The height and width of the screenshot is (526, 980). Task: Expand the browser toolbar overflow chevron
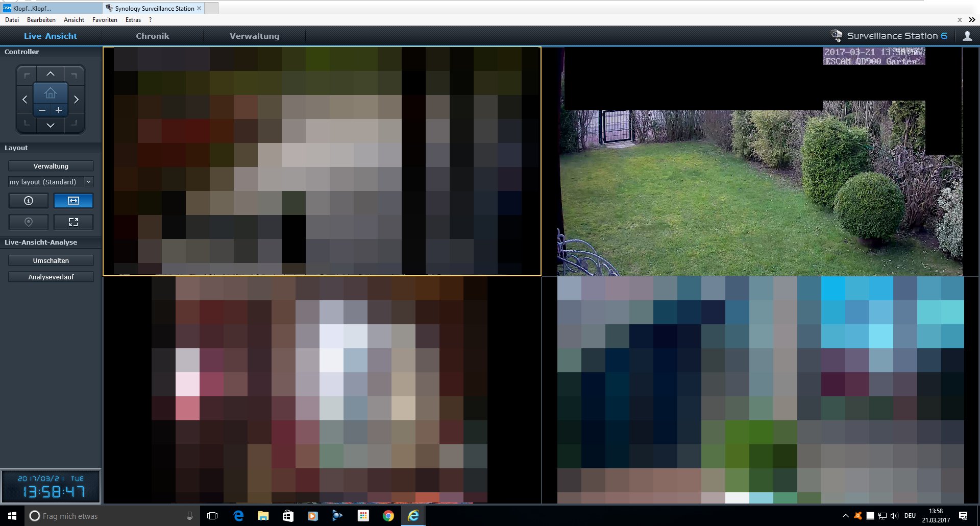coord(972,20)
